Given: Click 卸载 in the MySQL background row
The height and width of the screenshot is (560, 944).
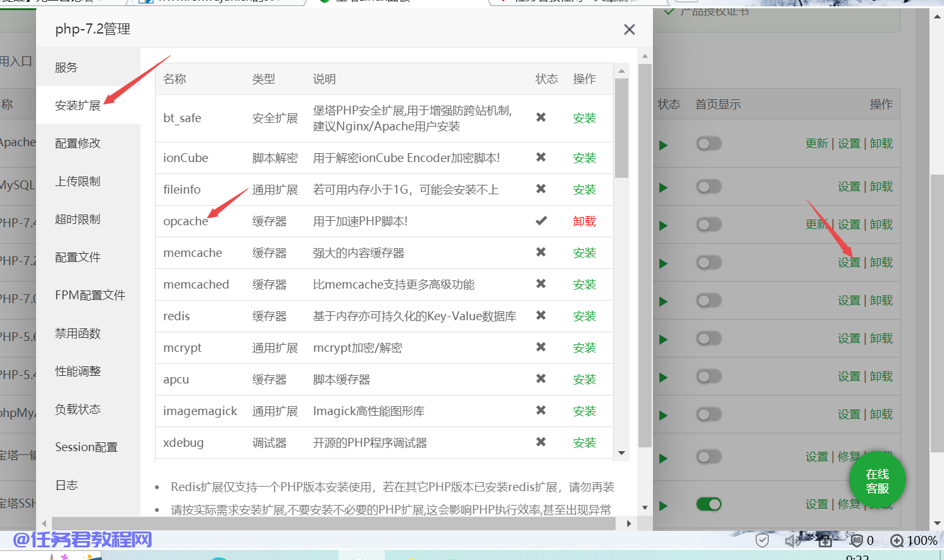Looking at the screenshot, I should tap(881, 187).
